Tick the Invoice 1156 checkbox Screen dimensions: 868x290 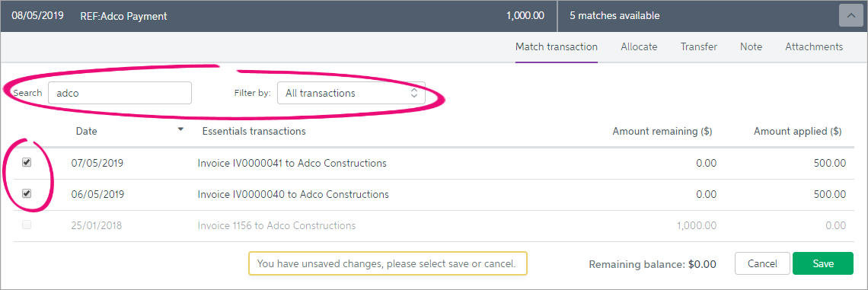tap(27, 225)
